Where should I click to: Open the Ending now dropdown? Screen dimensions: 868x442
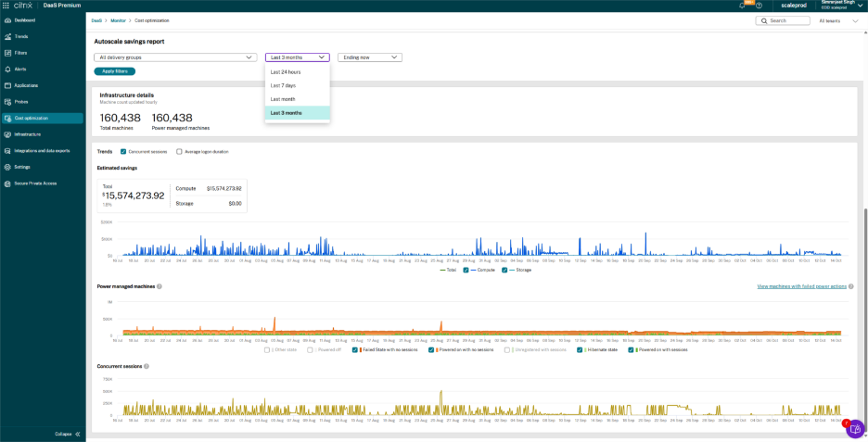[369, 57]
